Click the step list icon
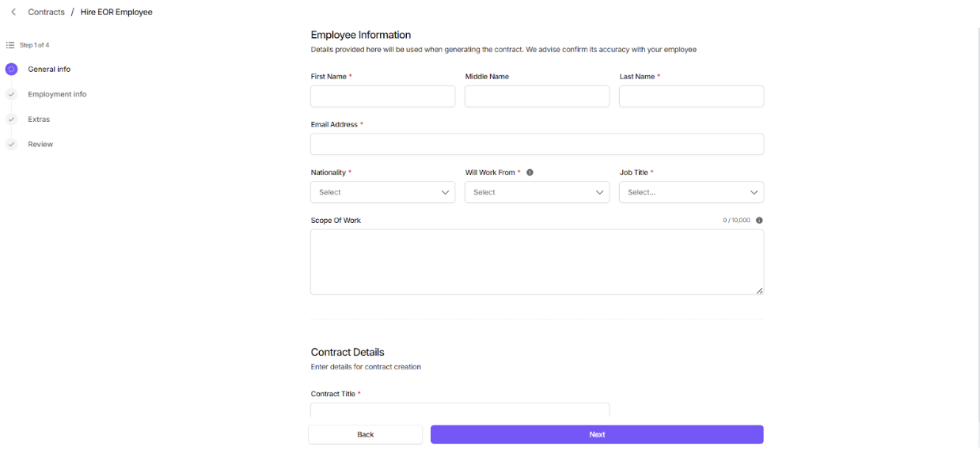This screenshot has height=465, width=980. (10, 45)
